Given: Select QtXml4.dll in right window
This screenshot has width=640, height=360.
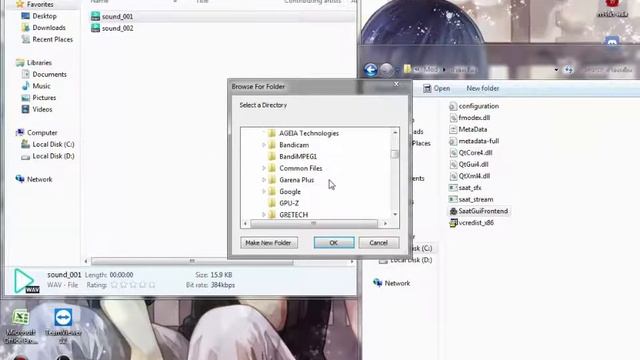Looking at the screenshot, I should (x=469, y=176).
